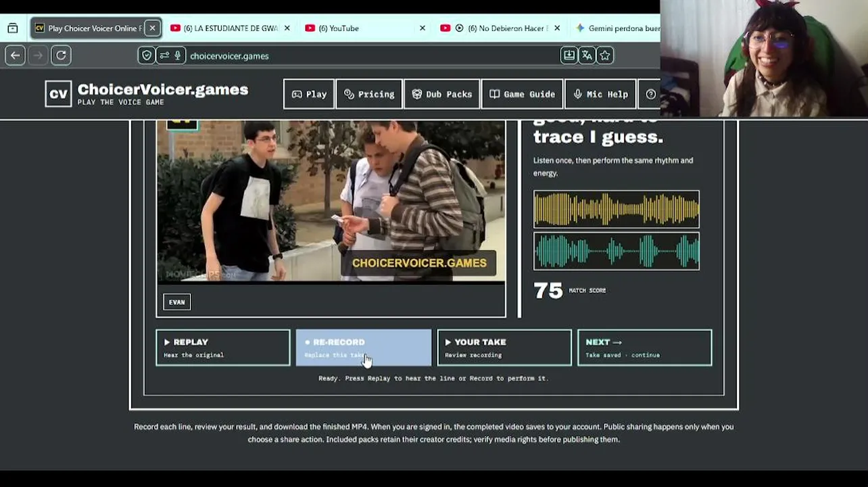The width and height of the screenshot is (868, 487).
Task: Re-record to replace this take
Action: coord(364,348)
